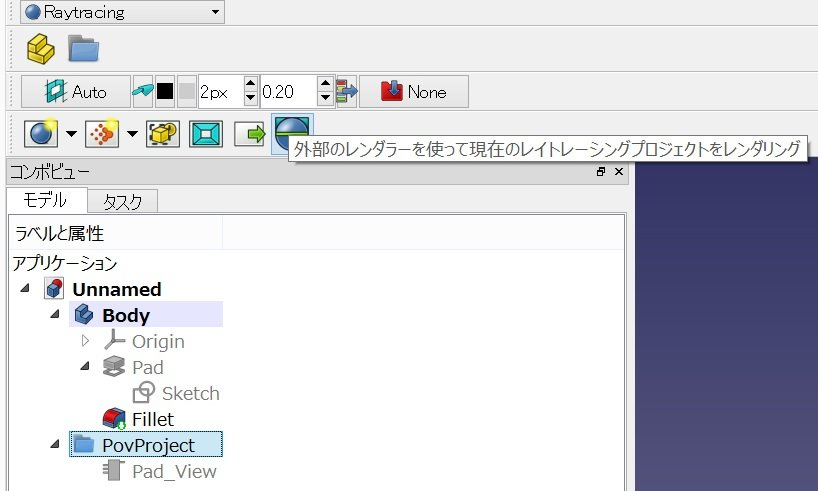Click the Unnamed document icon
818x491 pixels.
click(x=54, y=289)
